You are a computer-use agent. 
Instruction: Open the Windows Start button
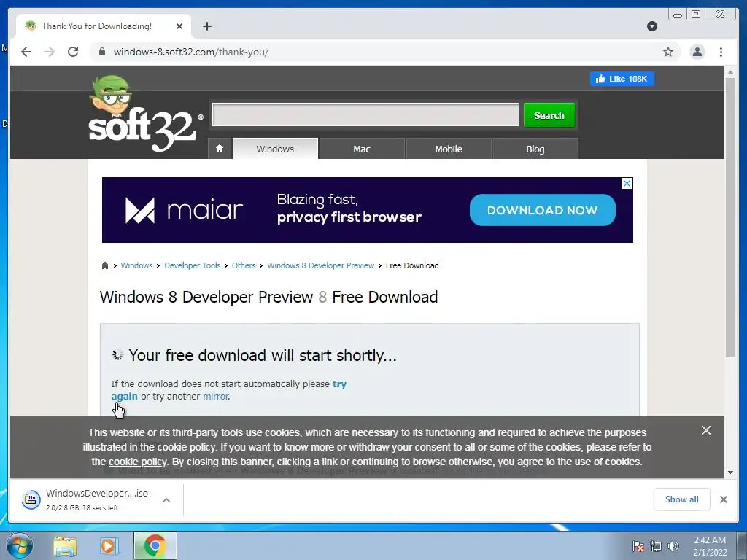20,545
